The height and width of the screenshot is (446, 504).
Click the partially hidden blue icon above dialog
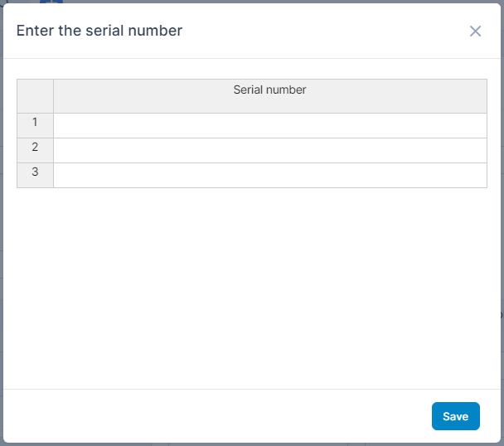[x=57, y=2]
